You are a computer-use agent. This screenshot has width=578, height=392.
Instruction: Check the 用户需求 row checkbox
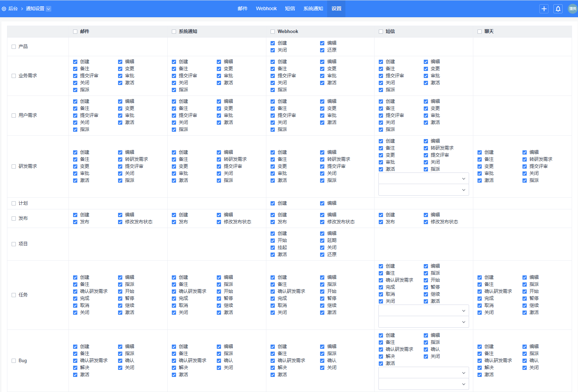pos(14,116)
